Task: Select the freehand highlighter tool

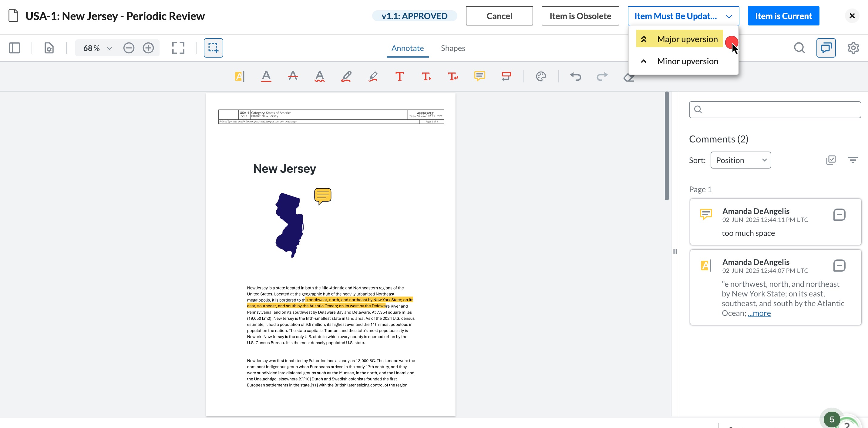Action: (373, 76)
